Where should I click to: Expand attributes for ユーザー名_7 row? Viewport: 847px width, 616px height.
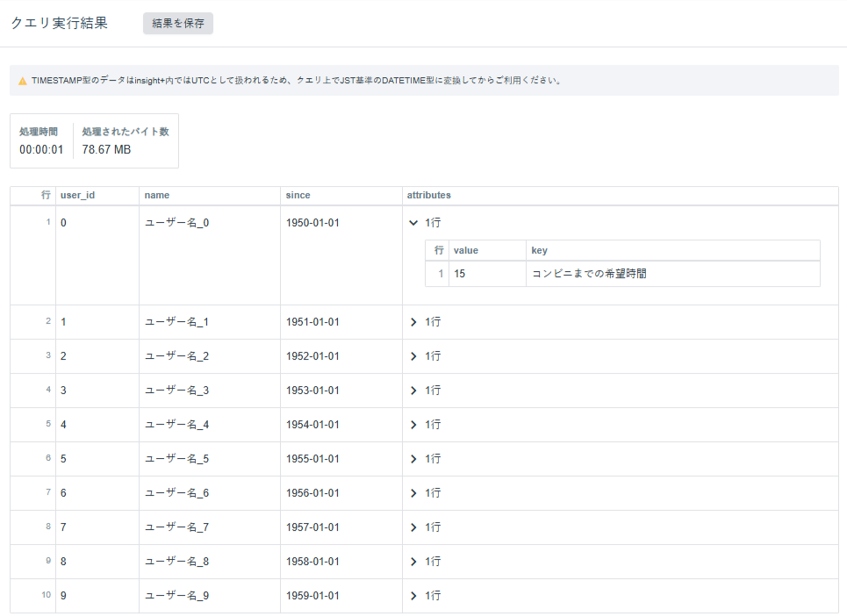(413, 527)
